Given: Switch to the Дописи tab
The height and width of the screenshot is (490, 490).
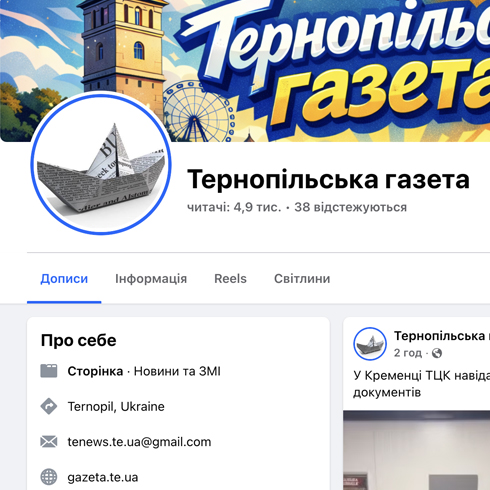Looking at the screenshot, I should click(x=64, y=279).
